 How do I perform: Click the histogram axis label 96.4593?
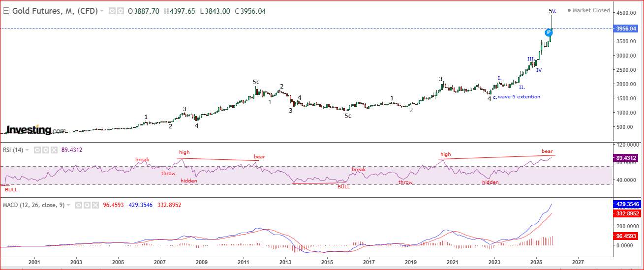tap(626, 237)
